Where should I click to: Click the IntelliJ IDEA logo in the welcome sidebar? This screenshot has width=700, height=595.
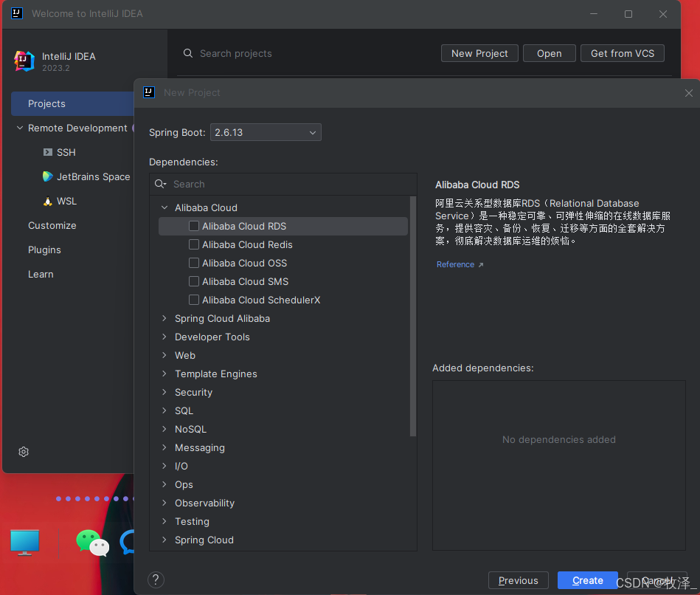click(24, 61)
